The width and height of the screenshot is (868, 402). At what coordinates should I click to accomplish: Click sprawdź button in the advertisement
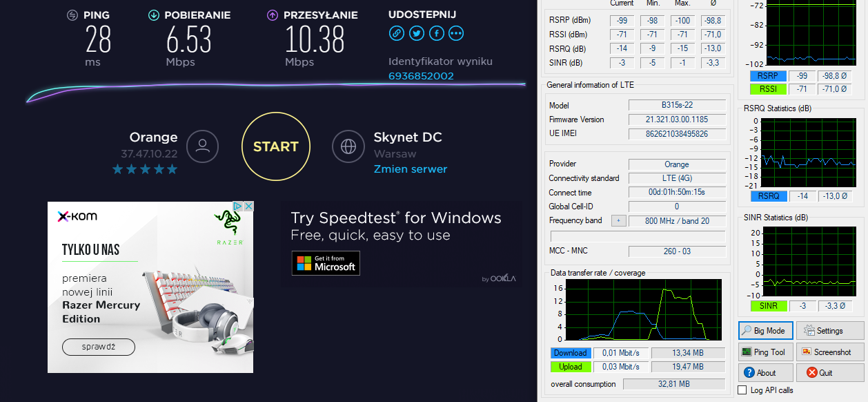99,347
